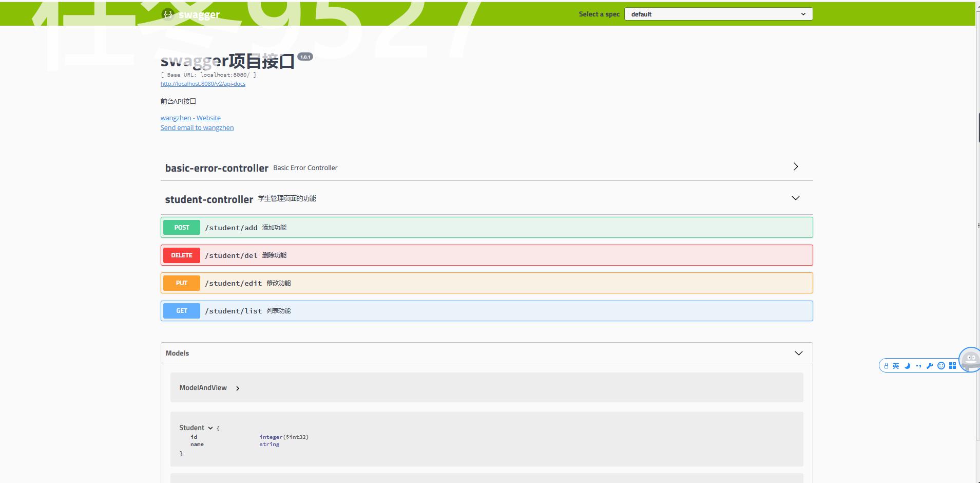Click the '列表功能' summary text
This screenshot has width=980, height=483.
[x=279, y=311]
